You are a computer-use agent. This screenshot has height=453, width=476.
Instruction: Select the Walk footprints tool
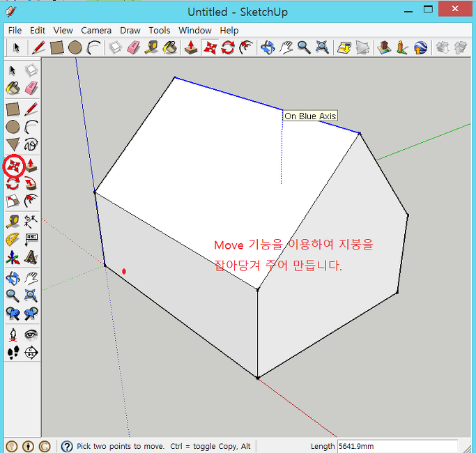(x=13, y=353)
